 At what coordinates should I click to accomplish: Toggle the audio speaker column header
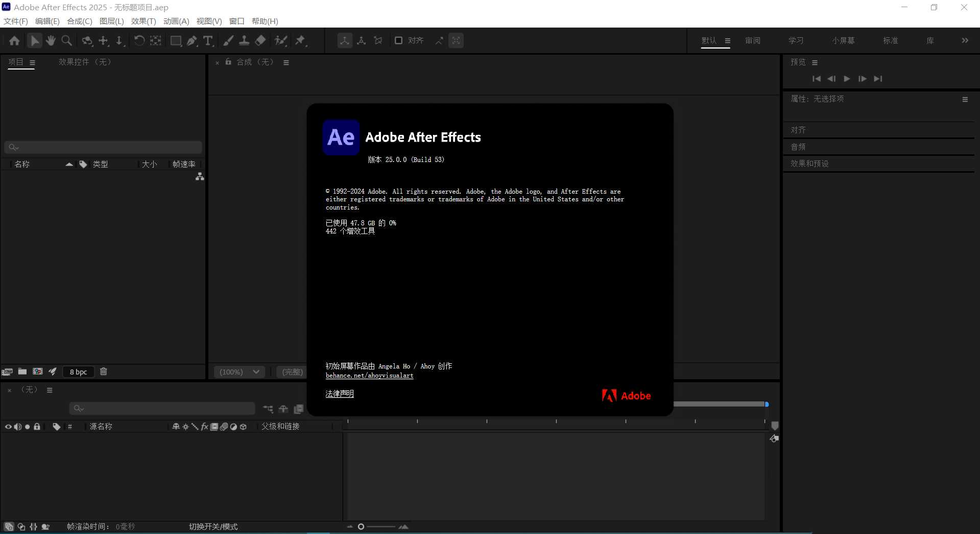[x=18, y=427]
